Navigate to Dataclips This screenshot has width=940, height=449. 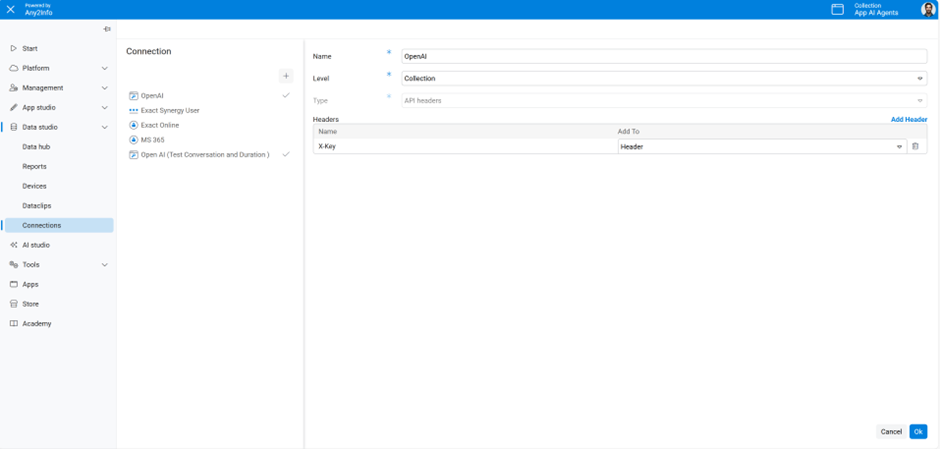click(x=36, y=206)
